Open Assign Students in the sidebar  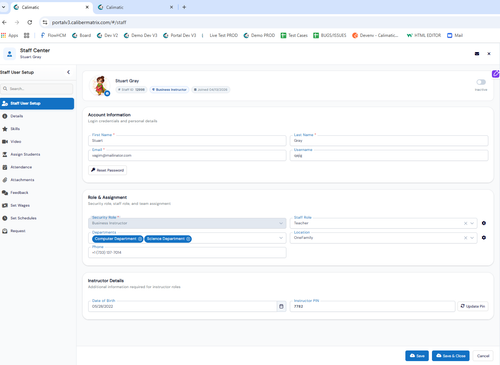coord(25,154)
